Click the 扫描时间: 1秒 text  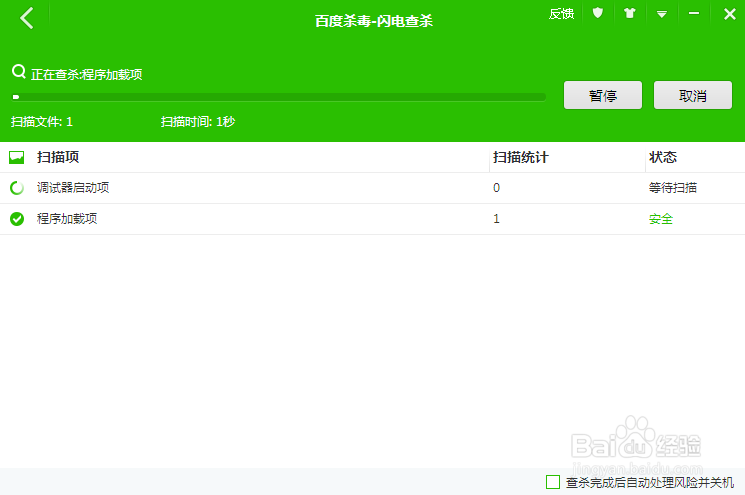point(198,122)
